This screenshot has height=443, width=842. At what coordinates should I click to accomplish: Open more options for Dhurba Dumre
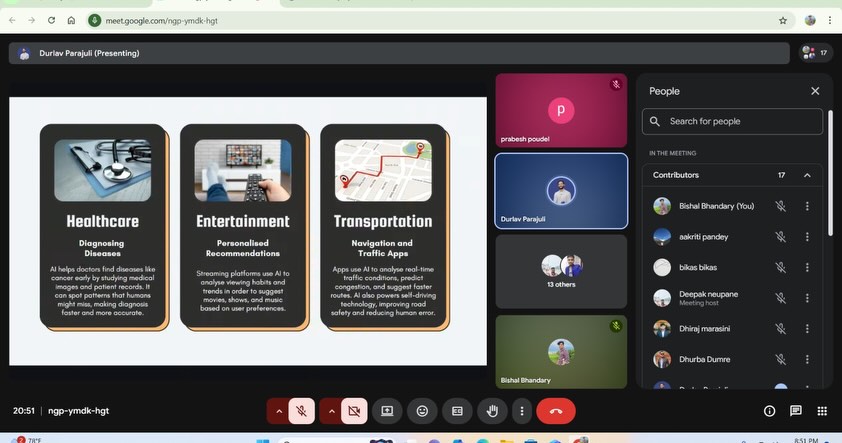pos(807,359)
